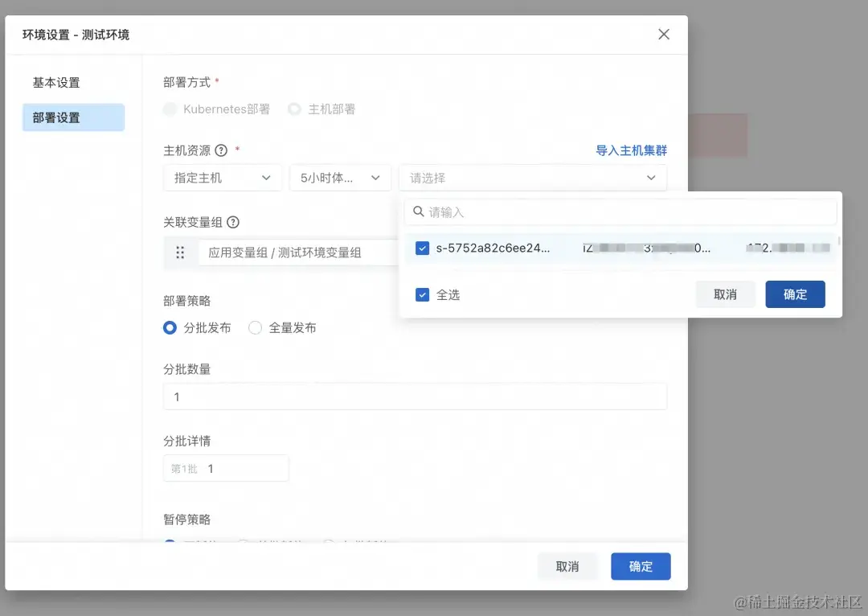This screenshot has height=616, width=868.
Task: Close the 环境设置 dialog with the X
Action: (x=663, y=35)
